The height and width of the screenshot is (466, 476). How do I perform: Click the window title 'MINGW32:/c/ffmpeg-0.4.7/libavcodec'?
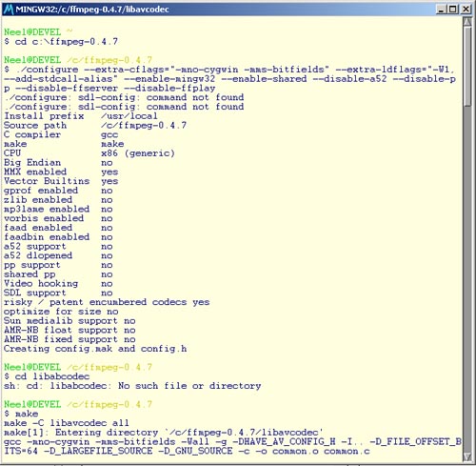(x=92, y=10)
